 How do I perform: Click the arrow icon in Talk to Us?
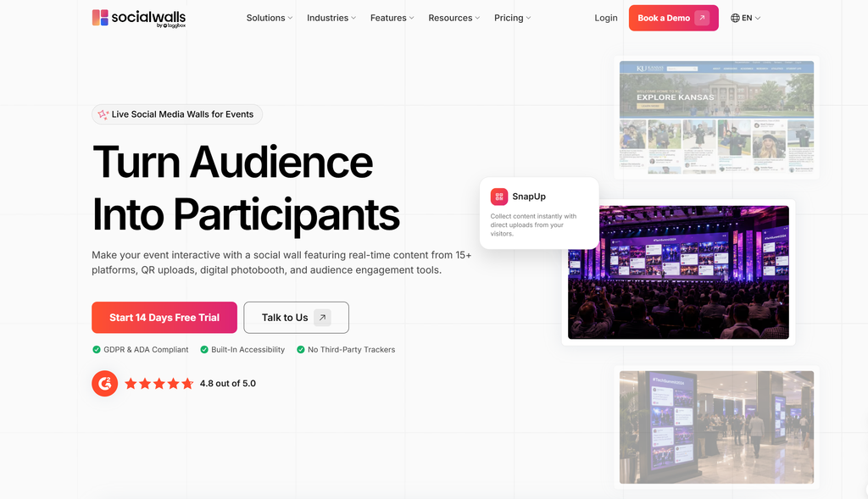point(322,318)
